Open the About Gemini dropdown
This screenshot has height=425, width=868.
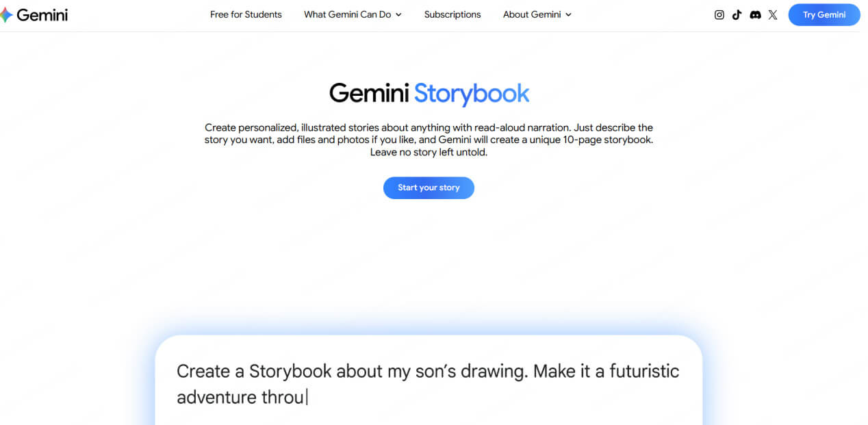click(532, 14)
